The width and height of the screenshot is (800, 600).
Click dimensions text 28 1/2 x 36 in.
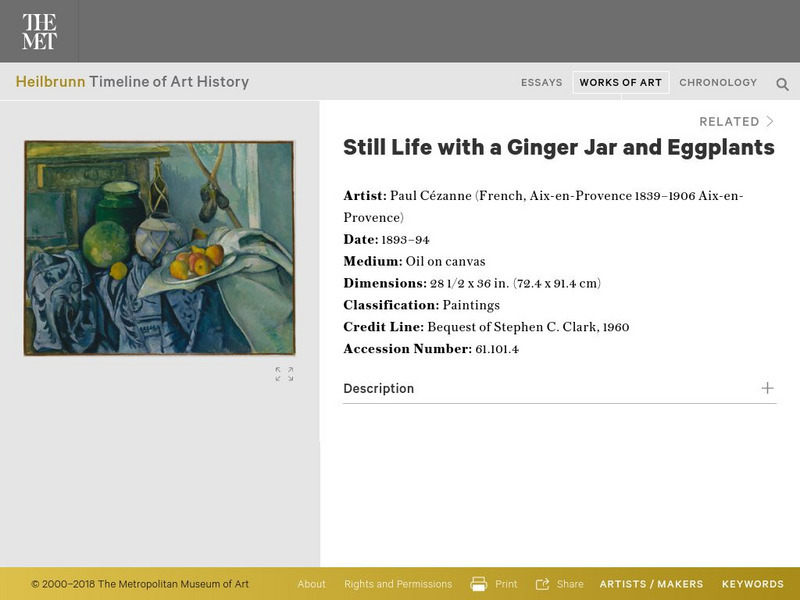click(x=469, y=283)
